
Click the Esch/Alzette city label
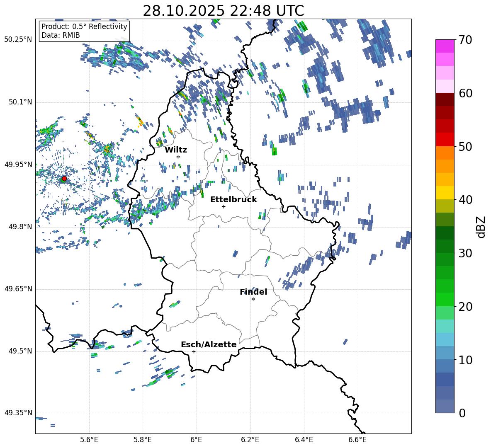coord(209,344)
